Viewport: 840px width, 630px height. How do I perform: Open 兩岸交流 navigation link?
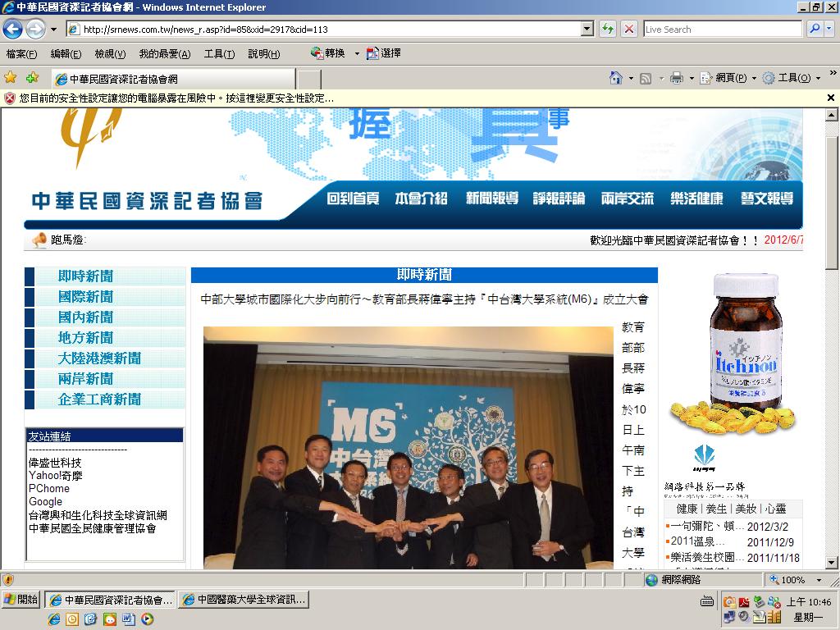point(628,199)
